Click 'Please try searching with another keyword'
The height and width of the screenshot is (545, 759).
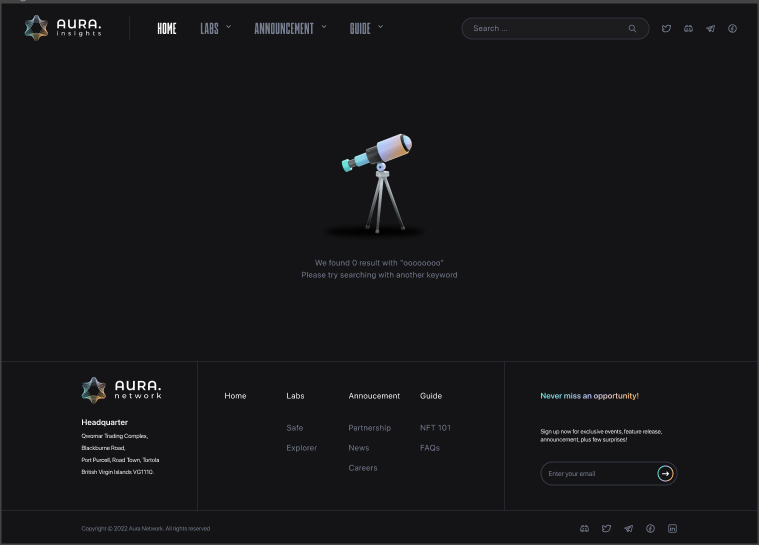coord(379,275)
